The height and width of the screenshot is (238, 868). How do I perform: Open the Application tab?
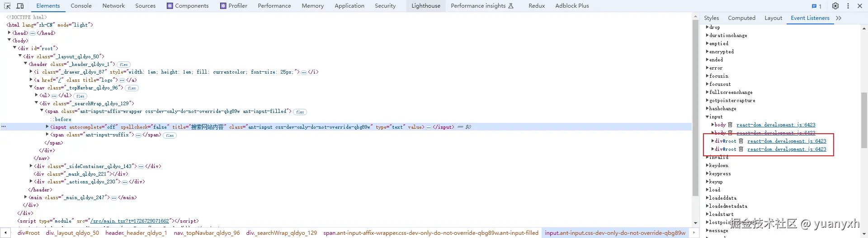[x=349, y=6]
